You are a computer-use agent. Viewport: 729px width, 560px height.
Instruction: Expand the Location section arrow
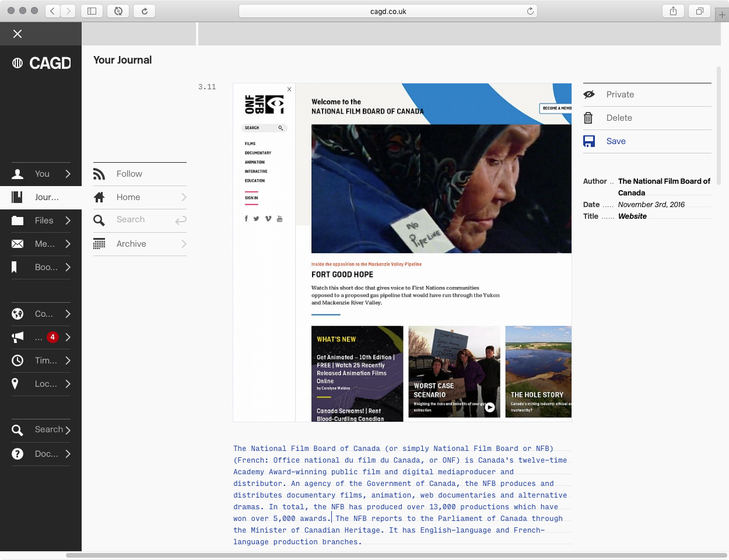tap(68, 384)
